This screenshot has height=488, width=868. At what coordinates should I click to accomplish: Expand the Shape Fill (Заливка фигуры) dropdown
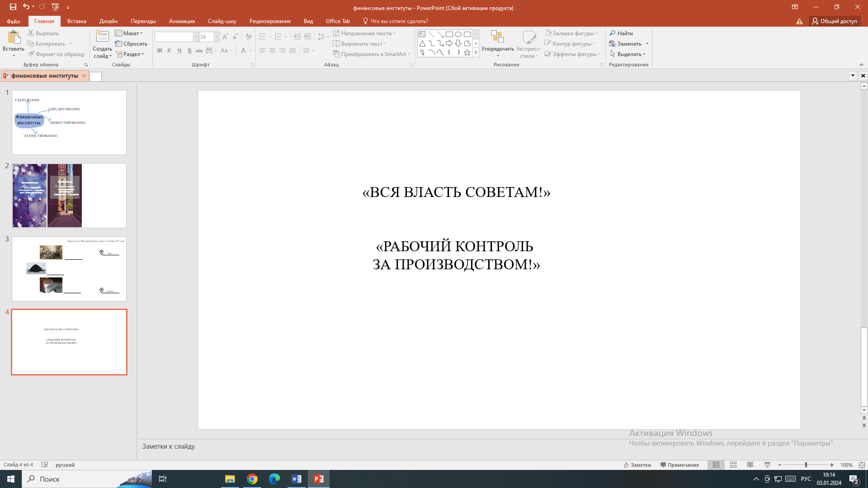click(x=571, y=33)
